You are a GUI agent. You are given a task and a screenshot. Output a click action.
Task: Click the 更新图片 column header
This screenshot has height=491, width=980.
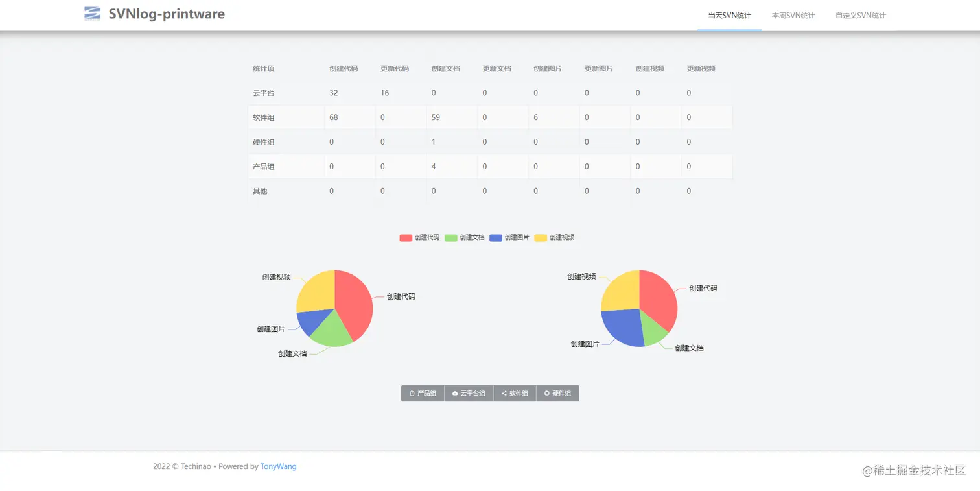click(599, 69)
